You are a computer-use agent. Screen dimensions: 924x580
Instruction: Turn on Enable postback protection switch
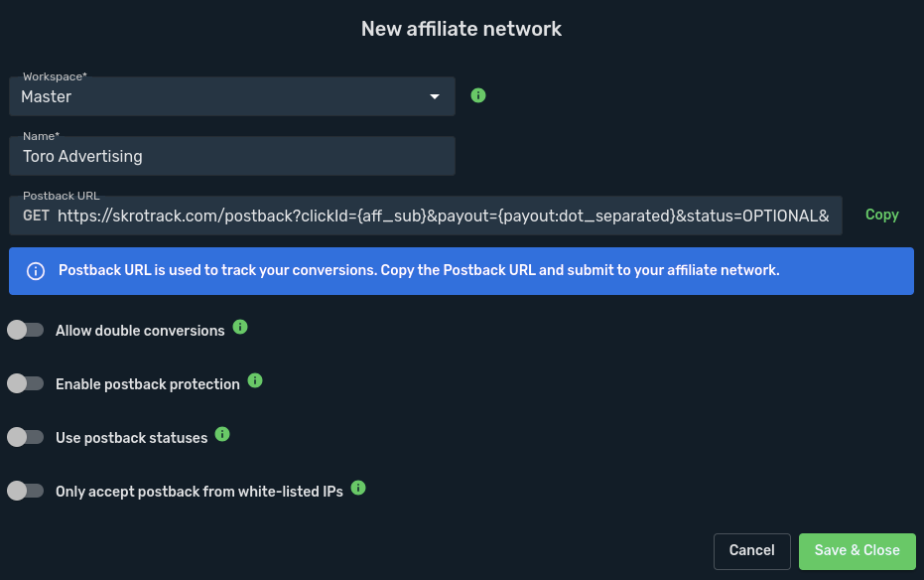[x=25, y=383]
